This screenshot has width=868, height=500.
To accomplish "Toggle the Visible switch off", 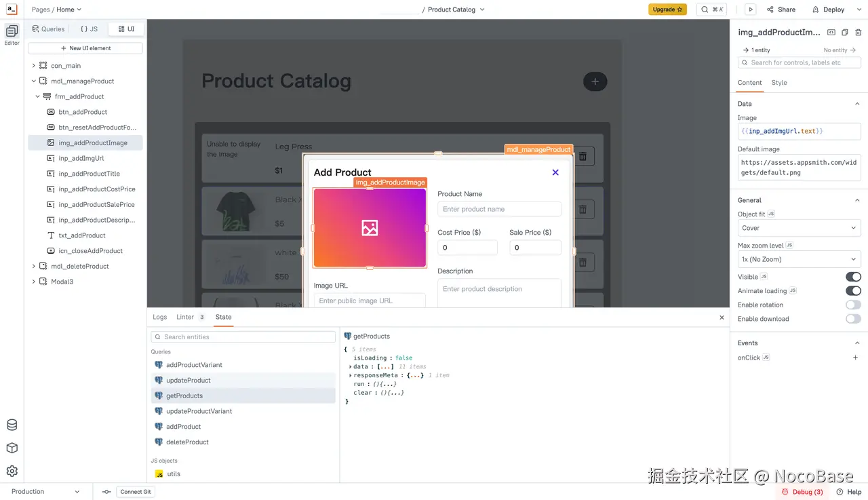I will click(x=853, y=277).
